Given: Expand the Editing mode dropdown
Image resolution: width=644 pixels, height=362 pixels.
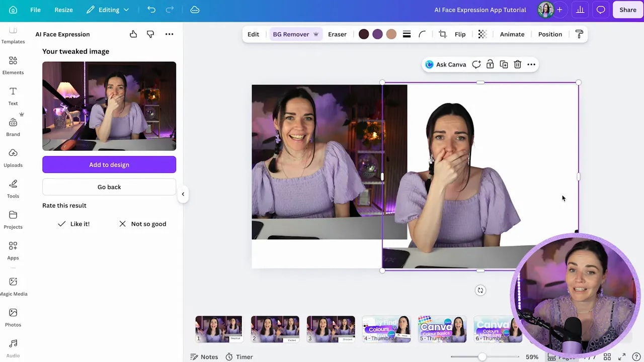Looking at the screenshot, I should pyautogui.click(x=108, y=10).
